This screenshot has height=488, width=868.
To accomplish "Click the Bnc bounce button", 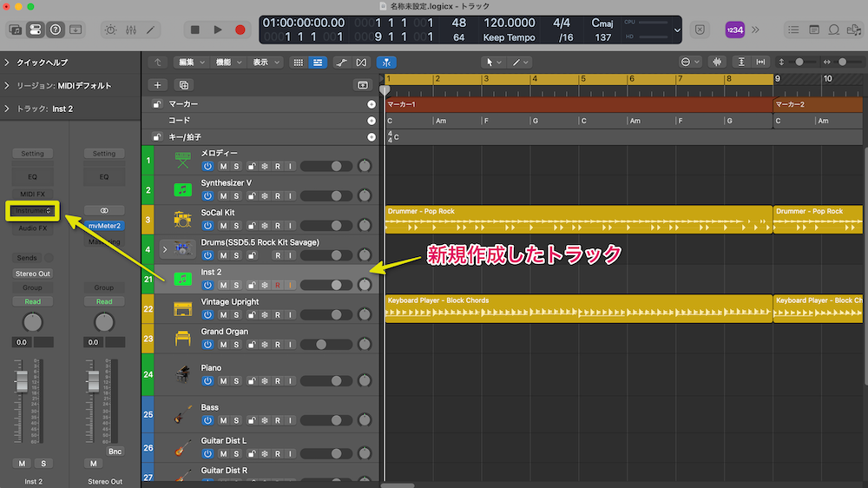I will (x=115, y=452).
